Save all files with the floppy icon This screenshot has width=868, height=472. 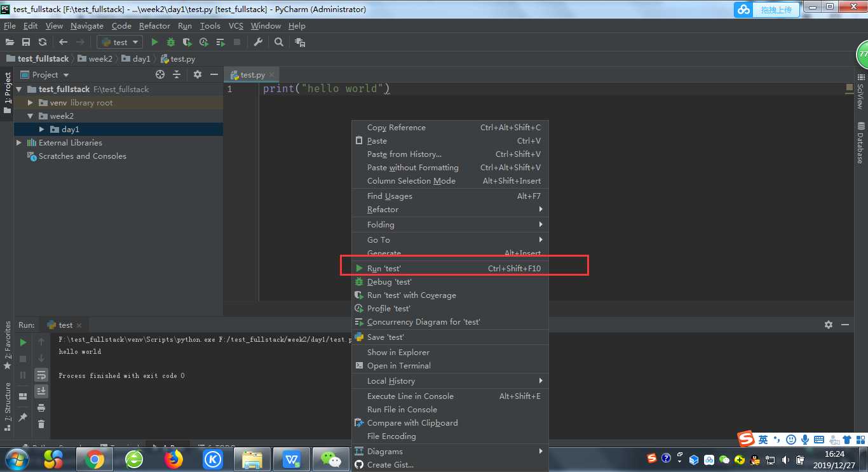click(26, 42)
